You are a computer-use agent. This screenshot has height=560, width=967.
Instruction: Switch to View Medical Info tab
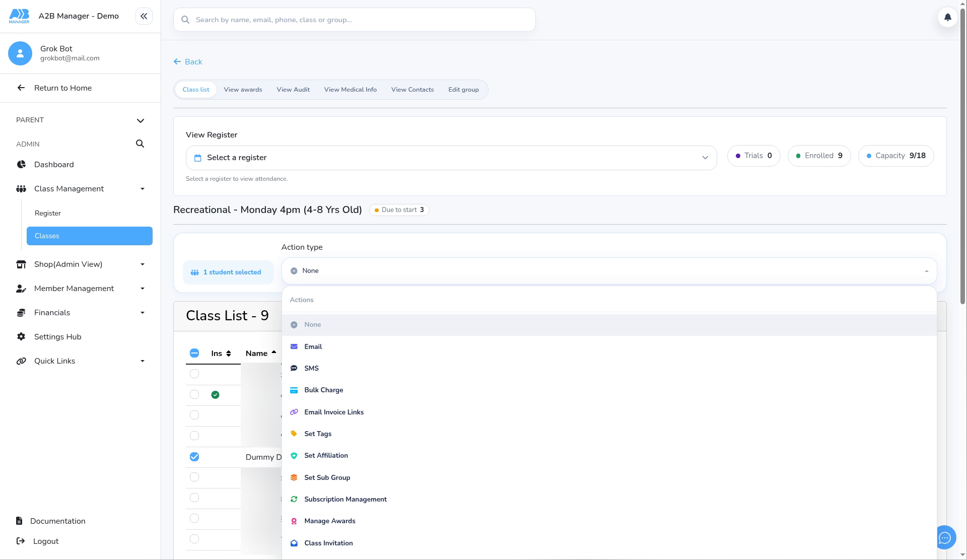(x=351, y=90)
